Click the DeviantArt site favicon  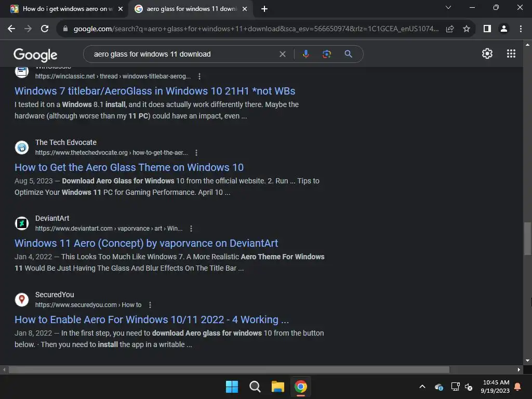pyautogui.click(x=22, y=223)
